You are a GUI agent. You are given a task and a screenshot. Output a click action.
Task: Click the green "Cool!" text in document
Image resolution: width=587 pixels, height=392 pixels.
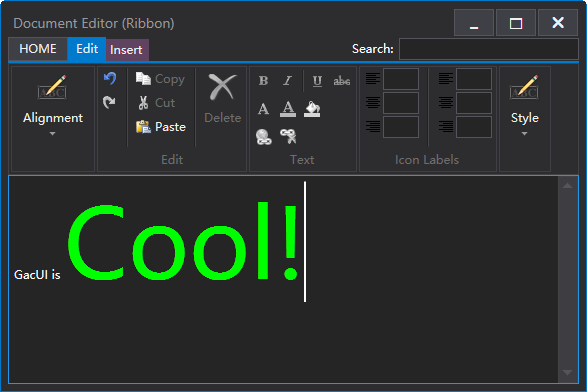[x=183, y=241]
